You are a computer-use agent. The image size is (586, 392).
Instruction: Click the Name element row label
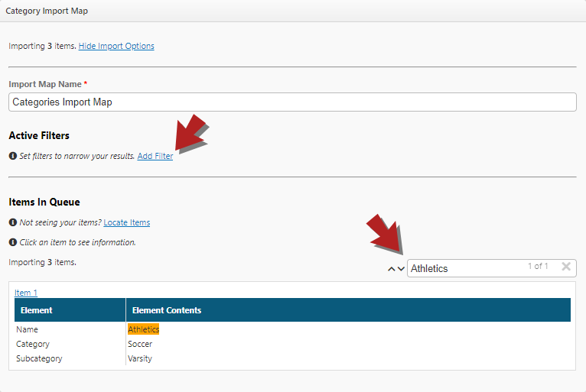coord(27,329)
